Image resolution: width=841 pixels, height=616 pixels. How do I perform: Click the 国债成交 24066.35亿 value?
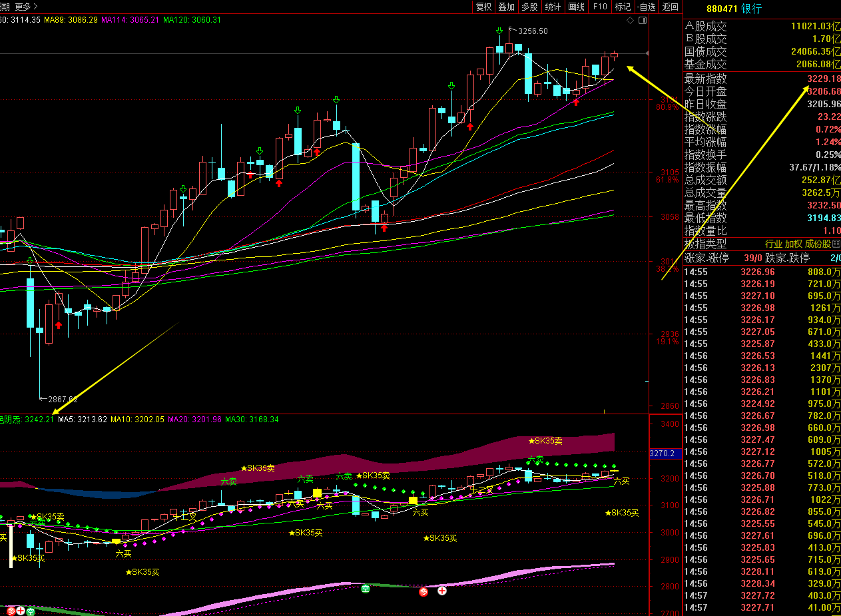[x=816, y=52]
